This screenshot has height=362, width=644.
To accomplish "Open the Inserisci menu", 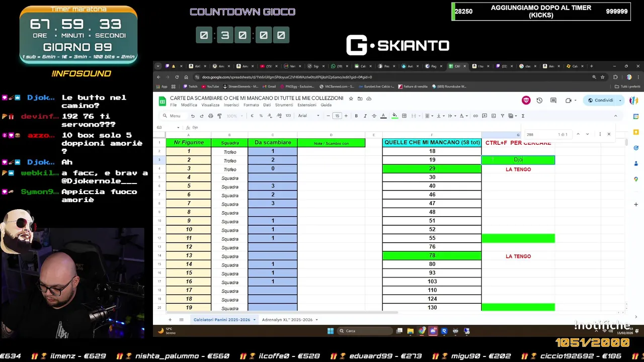I will [x=231, y=105].
